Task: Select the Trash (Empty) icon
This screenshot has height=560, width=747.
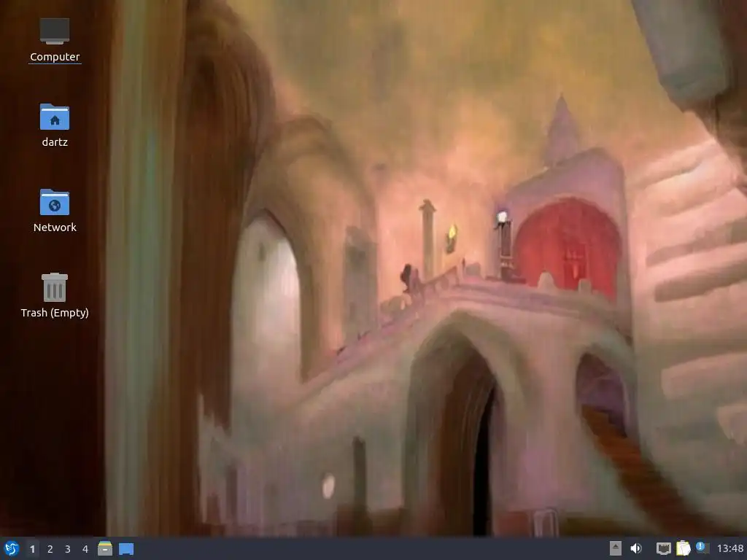Action: point(55,287)
